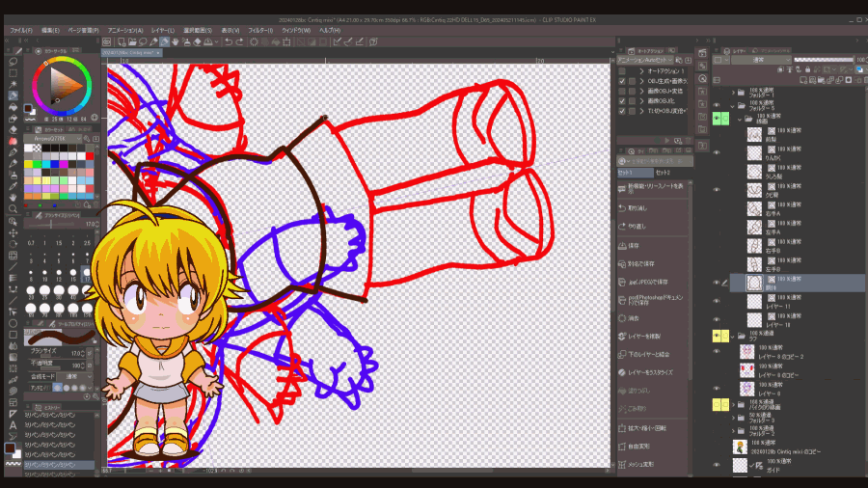Expand the フォルダー 2 layer folder

pyautogui.click(x=734, y=431)
